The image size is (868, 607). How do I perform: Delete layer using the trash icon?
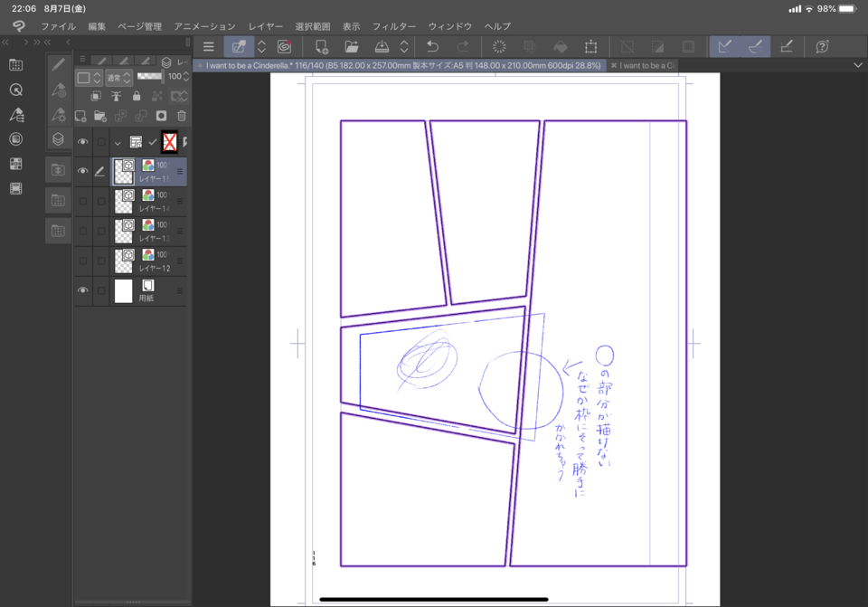click(x=182, y=116)
